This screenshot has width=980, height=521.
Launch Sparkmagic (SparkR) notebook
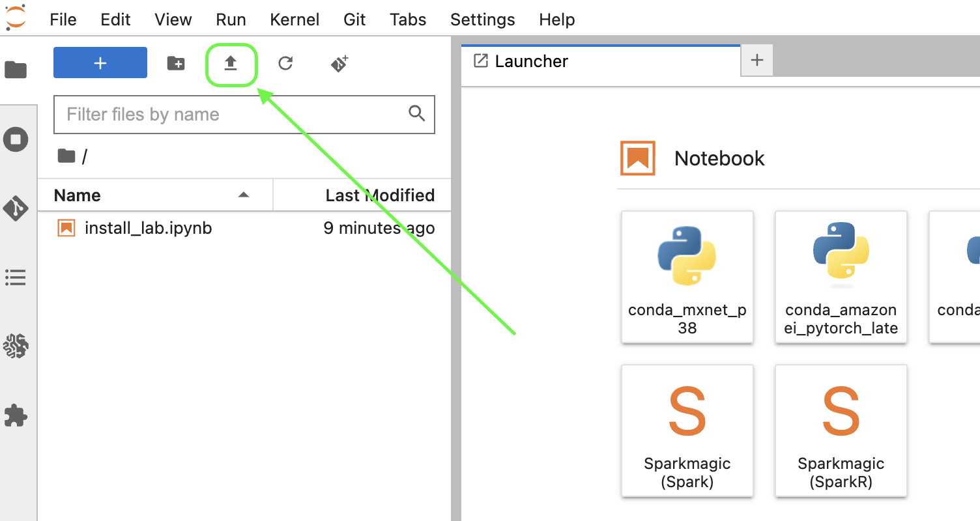click(x=841, y=430)
